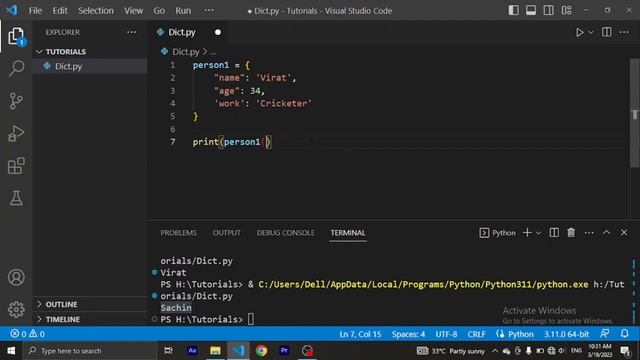Open Explorer Views and More Actions ellipsis

(131, 32)
